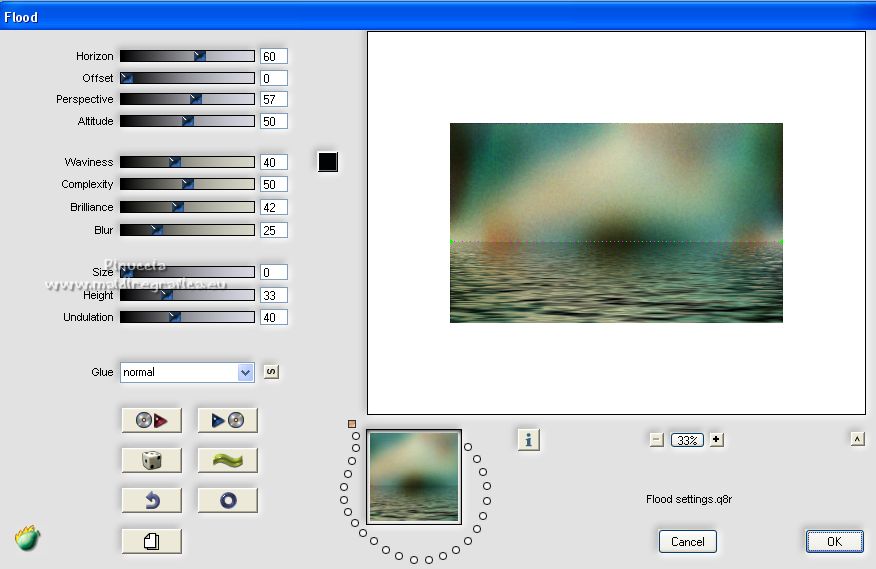Image resolution: width=876 pixels, height=569 pixels.
Task: Click the Perspective slider track
Action: click(187, 99)
